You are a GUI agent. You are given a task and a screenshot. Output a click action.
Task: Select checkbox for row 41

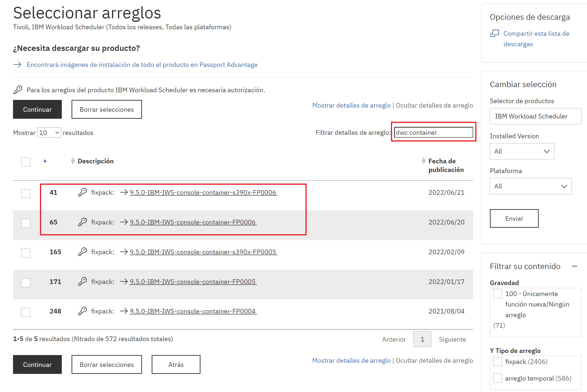[x=26, y=194]
